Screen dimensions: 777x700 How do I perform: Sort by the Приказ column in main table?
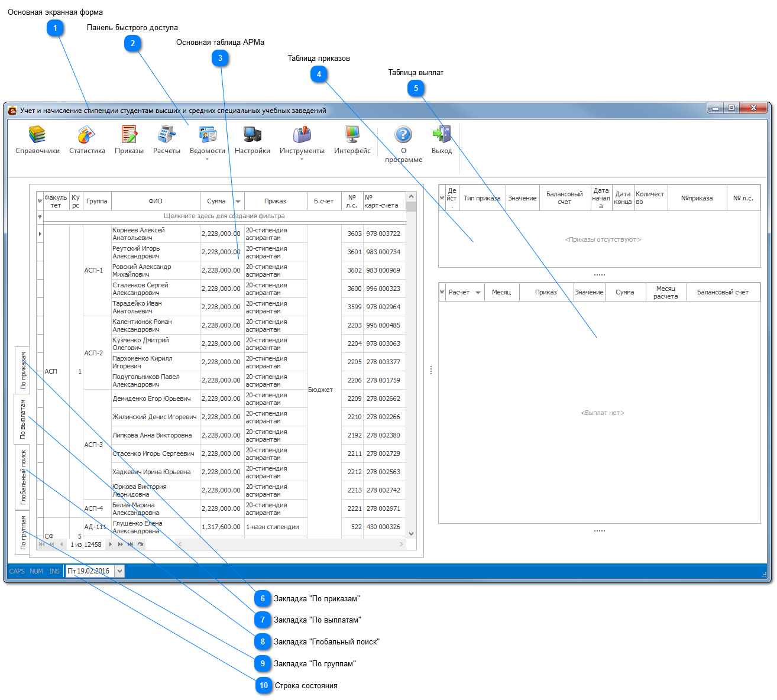(275, 201)
